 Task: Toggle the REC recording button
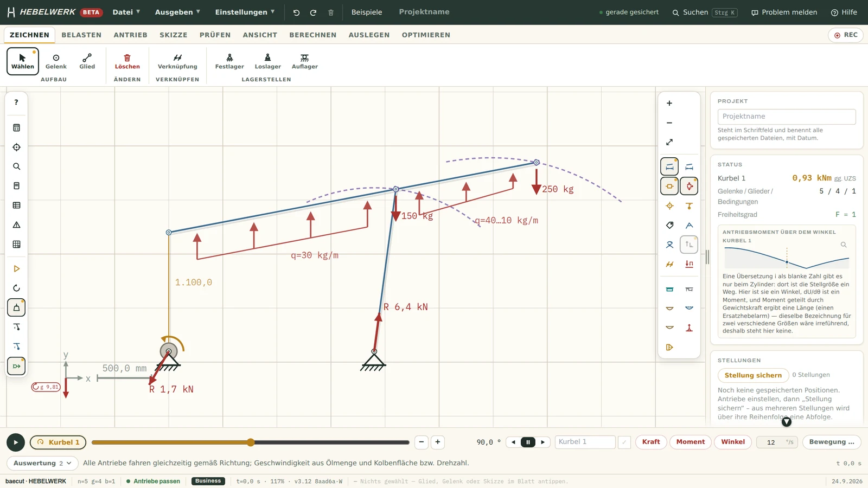click(x=846, y=35)
